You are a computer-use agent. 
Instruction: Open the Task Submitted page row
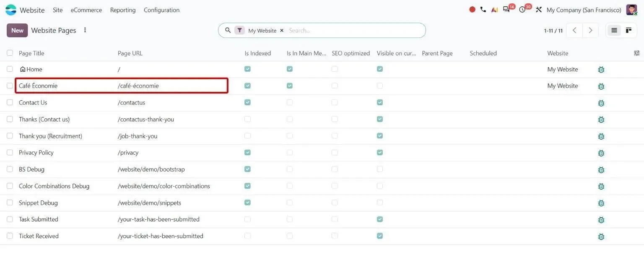coord(39,219)
